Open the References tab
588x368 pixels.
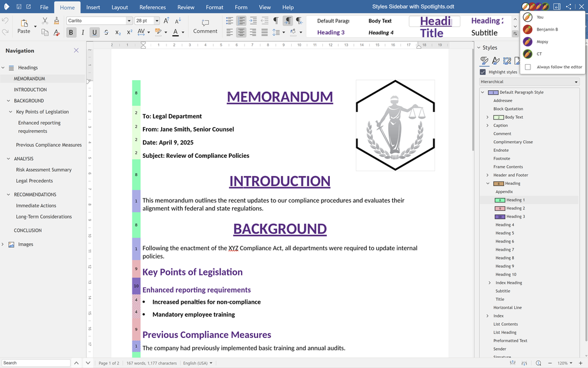point(153,7)
